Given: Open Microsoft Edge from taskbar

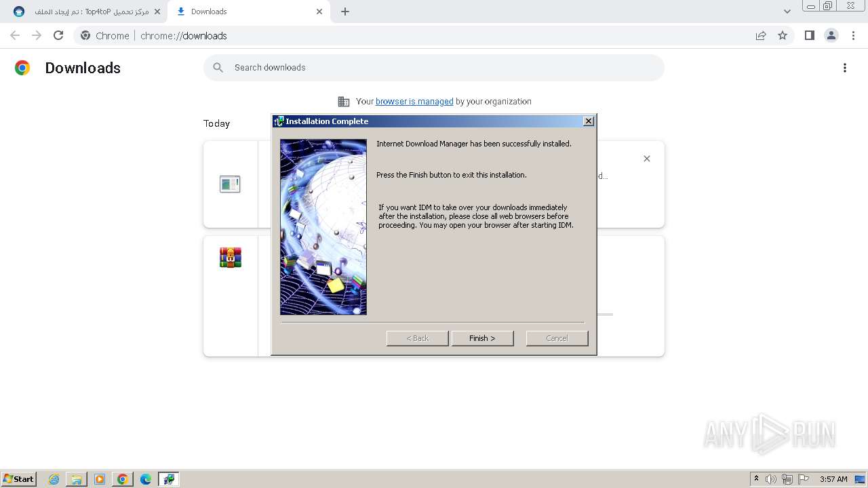Looking at the screenshot, I should tap(146, 479).
